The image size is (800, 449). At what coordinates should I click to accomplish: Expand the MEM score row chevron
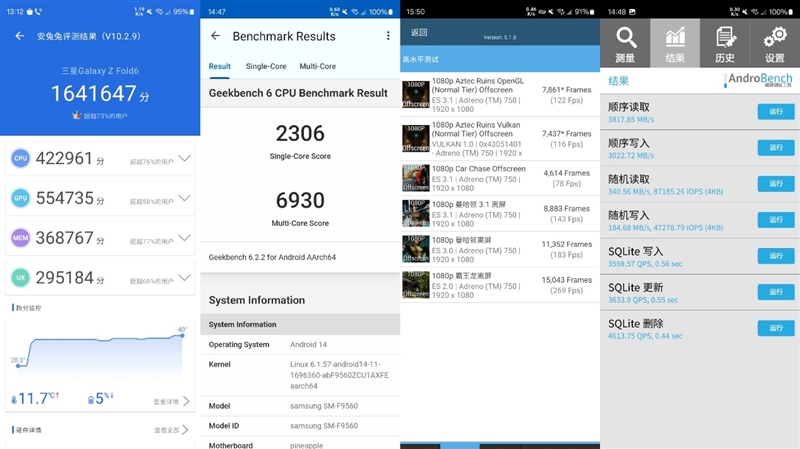point(184,238)
